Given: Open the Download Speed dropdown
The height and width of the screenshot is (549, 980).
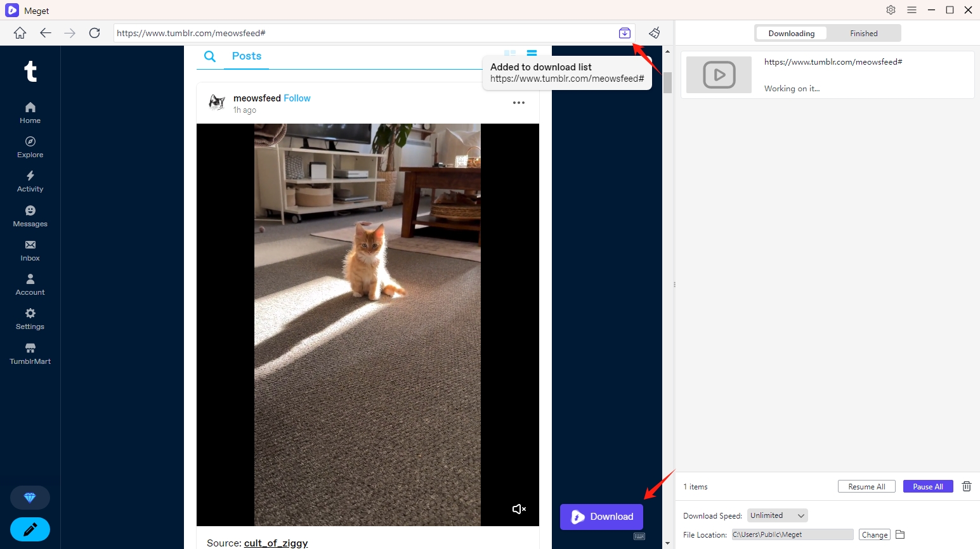Looking at the screenshot, I should click(778, 515).
